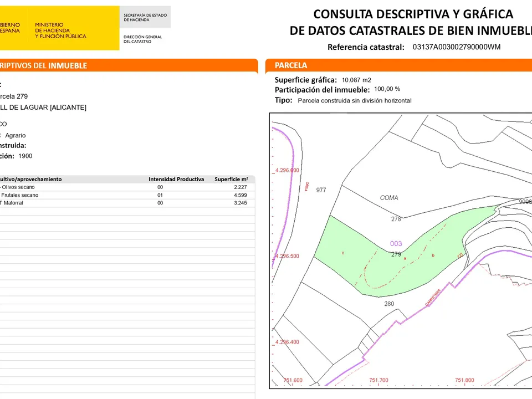The image size is (532, 399).
Task: Click the 'SECRETARÍA DE ESTADO DE HACIENDA' text
Action: pyautogui.click(x=145, y=17)
